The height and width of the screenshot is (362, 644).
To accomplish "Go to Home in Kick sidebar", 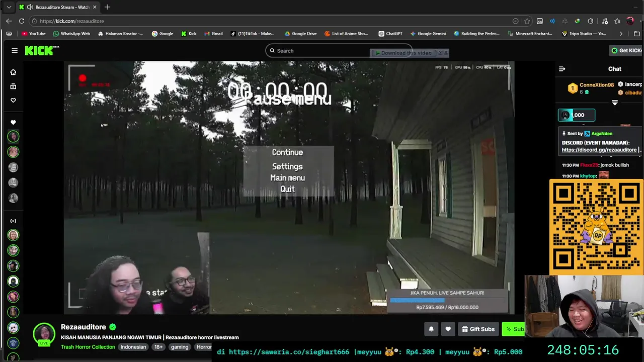I will (x=13, y=72).
